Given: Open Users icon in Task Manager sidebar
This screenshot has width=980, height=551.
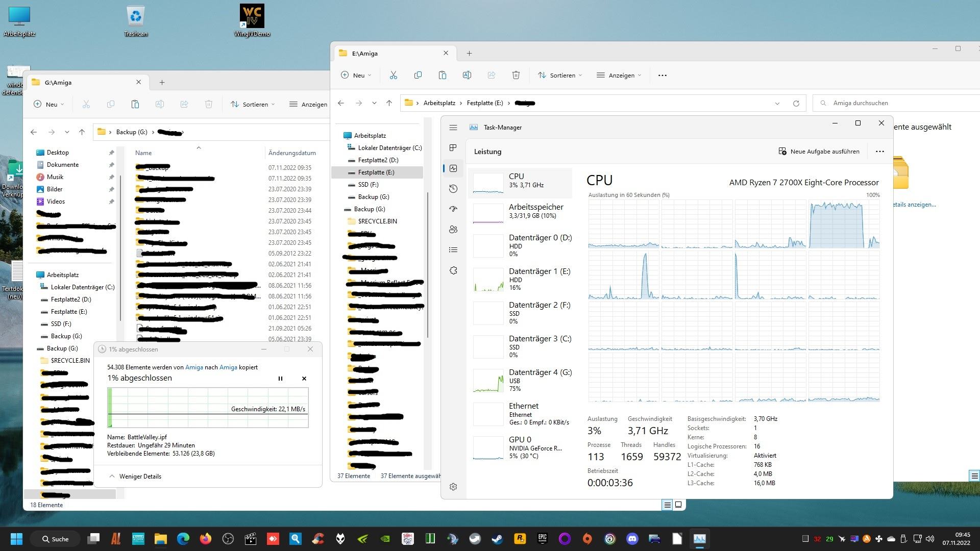Looking at the screenshot, I should click(453, 230).
